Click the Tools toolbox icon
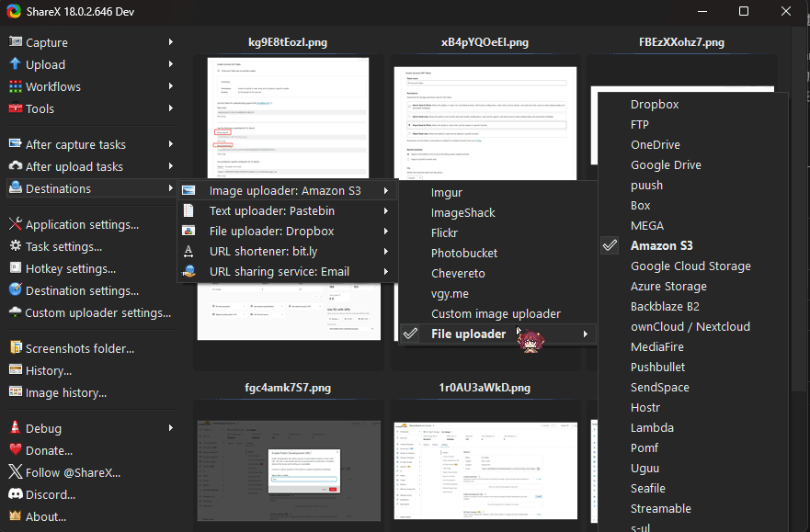The height and width of the screenshot is (532, 810). pyautogui.click(x=16, y=108)
